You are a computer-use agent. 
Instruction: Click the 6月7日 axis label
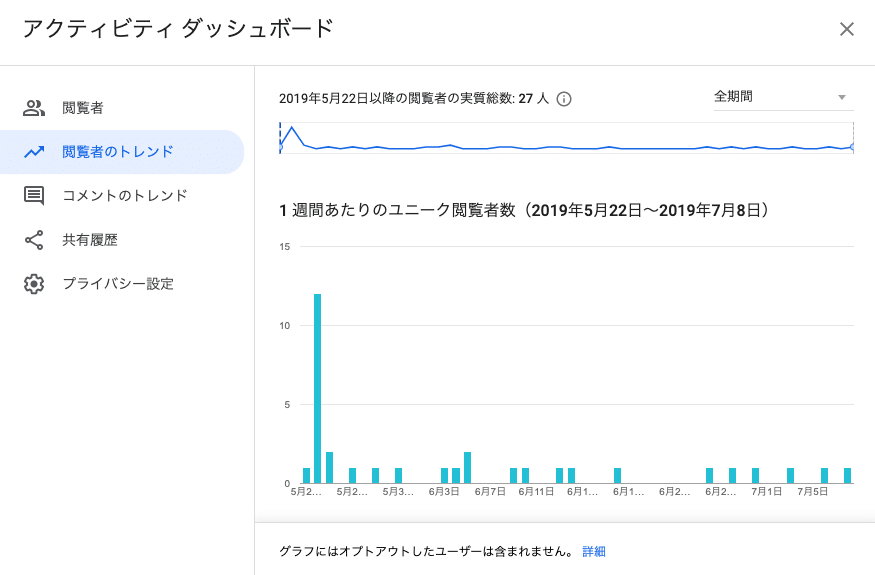point(490,492)
